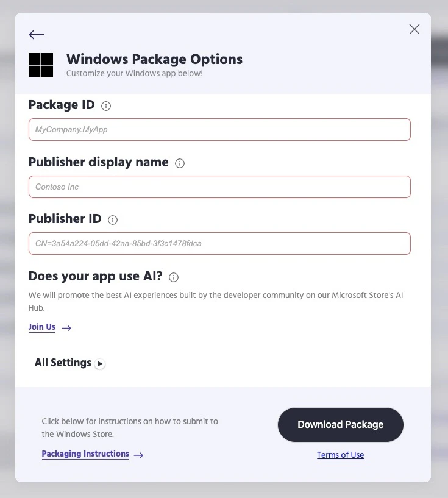448x498 pixels.
Task: Click the info icon beside Publisher display name
Action: (180, 163)
